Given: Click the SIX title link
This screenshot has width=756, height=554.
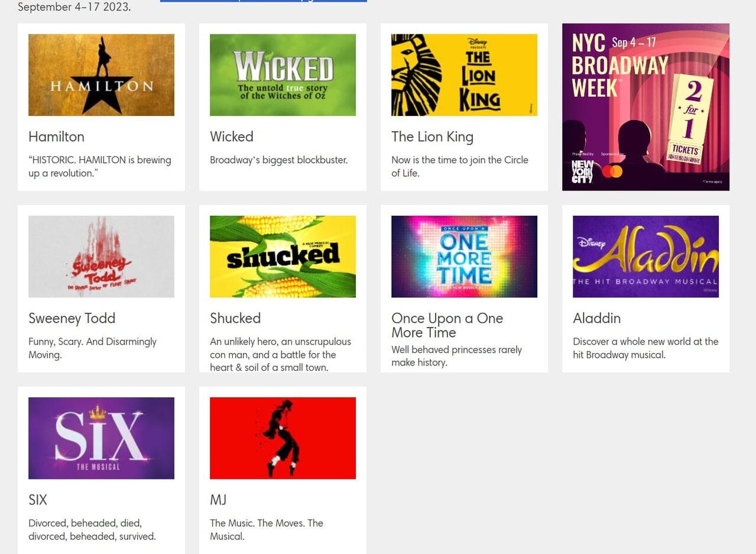Looking at the screenshot, I should tap(38, 500).
